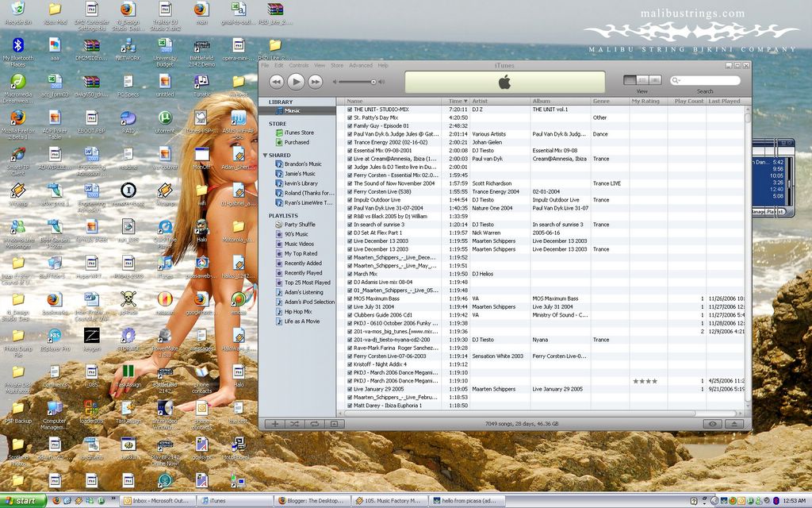Screen dimensions: 812x508
Task: Open the Edit menu in iTunes
Action: pos(278,65)
